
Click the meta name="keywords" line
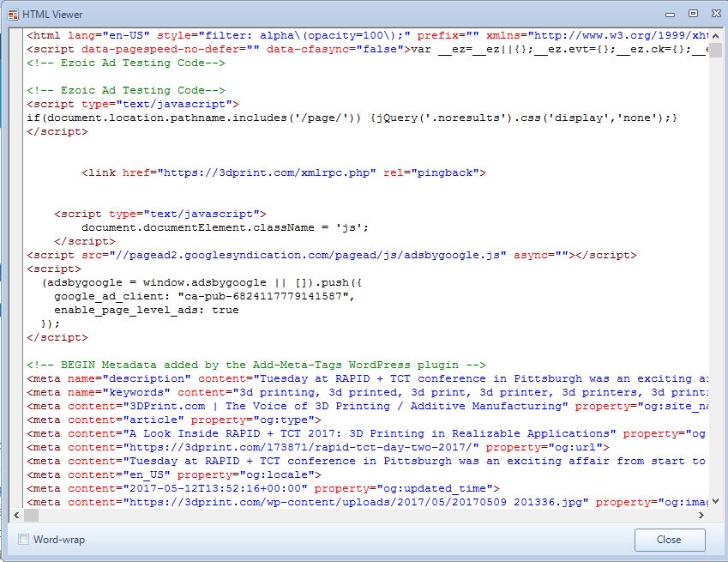[367, 392]
